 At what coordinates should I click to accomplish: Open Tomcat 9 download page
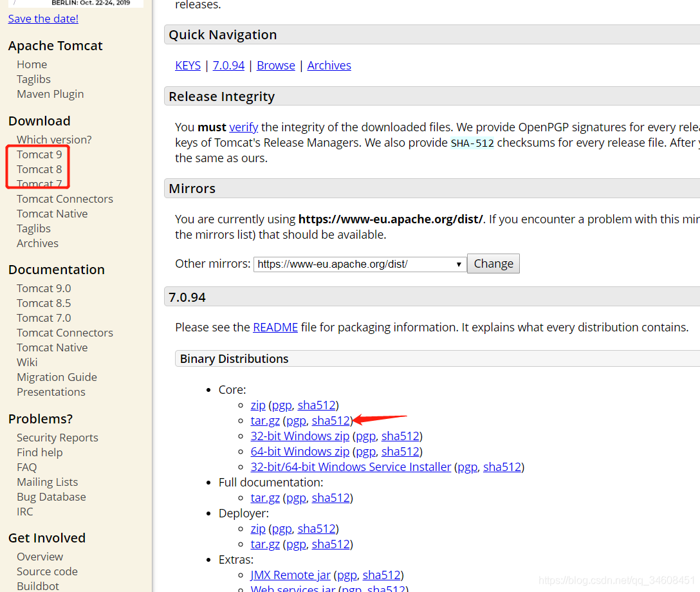tap(39, 154)
